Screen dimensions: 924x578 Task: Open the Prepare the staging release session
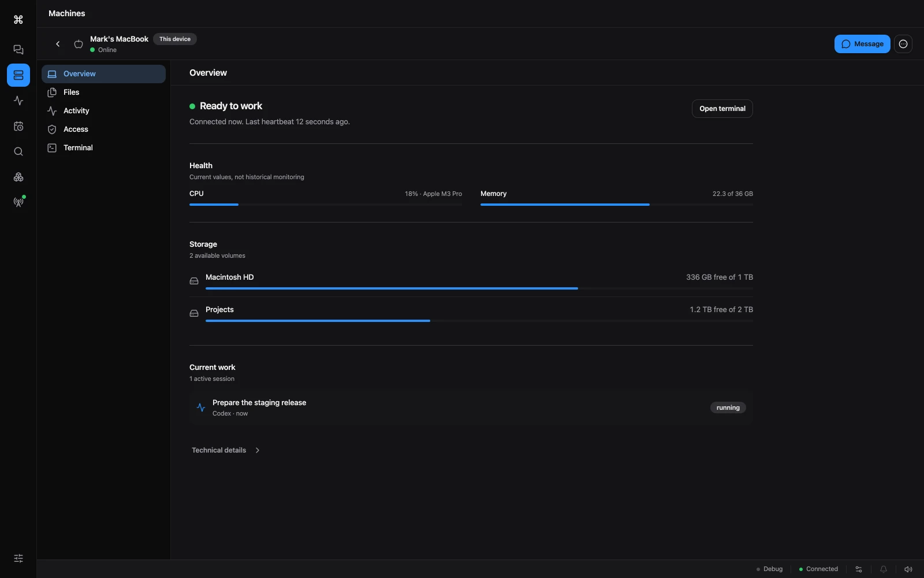point(471,408)
